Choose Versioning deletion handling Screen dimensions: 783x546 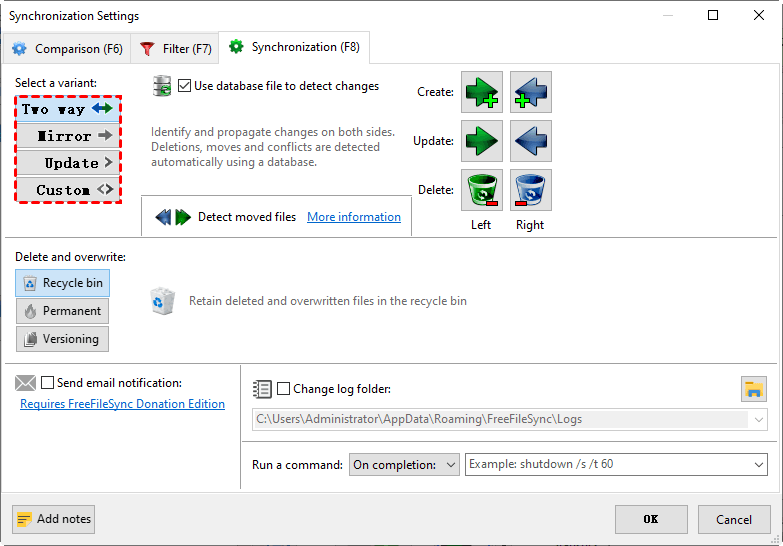point(62,339)
